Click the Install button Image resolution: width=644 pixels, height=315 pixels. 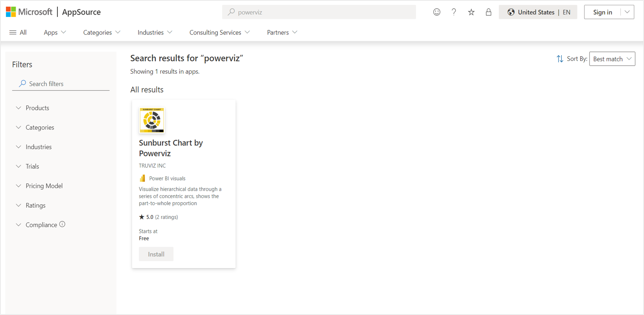pyautogui.click(x=156, y=254)
